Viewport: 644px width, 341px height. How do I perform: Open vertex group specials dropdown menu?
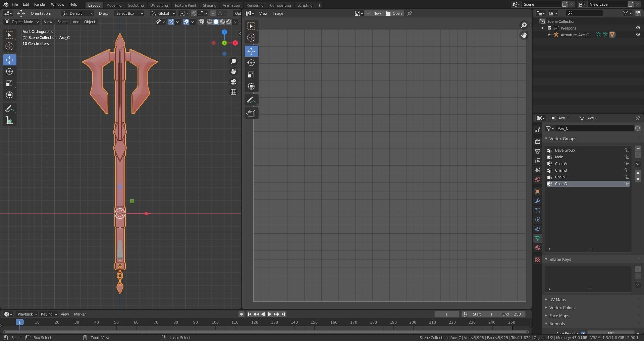click(x=638, y=164)
